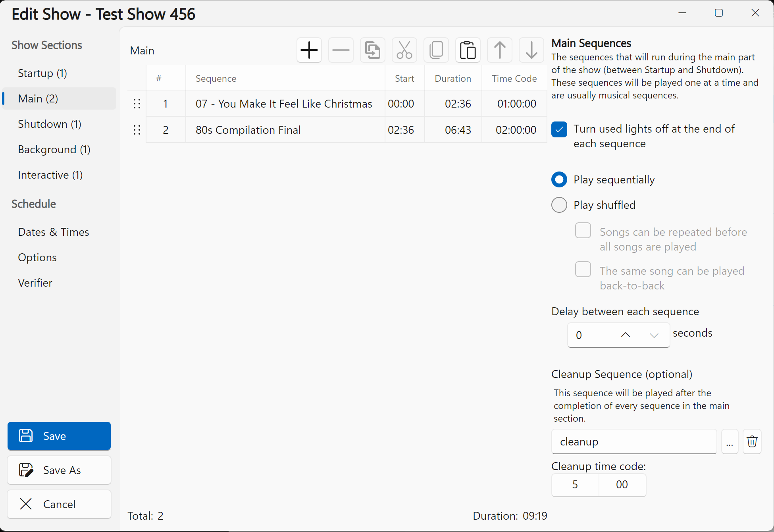This screenshot has width=774, height=532.
Task: Decrease delay seconds with down chevron
Action: click(654, 335)
